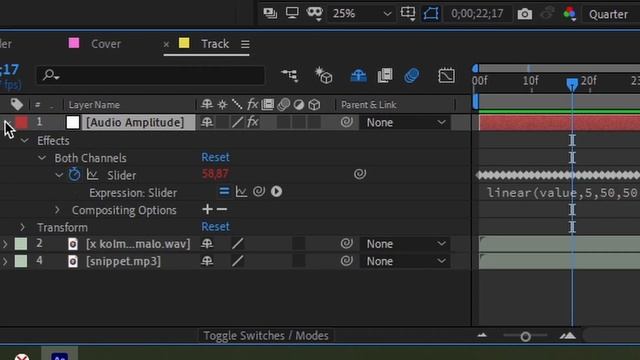Toggle the enable expression equals icon
This screenshot has width=640, height=360.
(224, 191)
